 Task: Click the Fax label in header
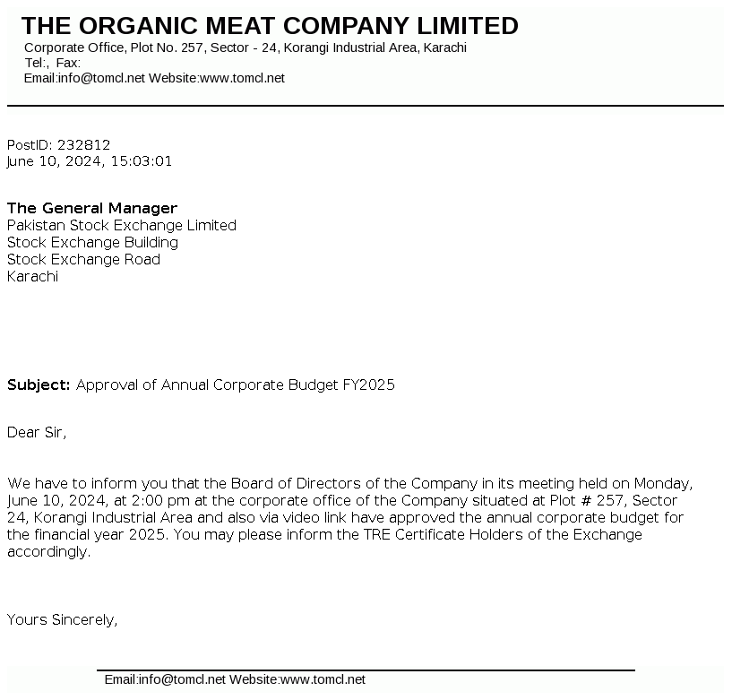pos(68,63)
